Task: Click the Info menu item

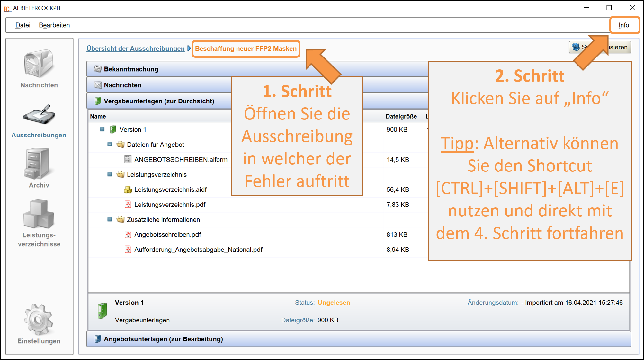Action: [x=623, y=25]
